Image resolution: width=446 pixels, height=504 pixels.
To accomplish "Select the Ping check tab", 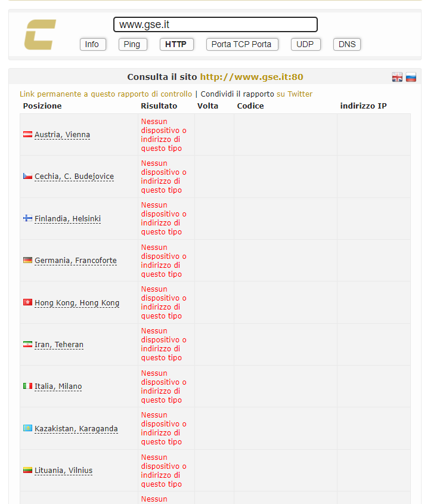I will (x=132, y=44).
